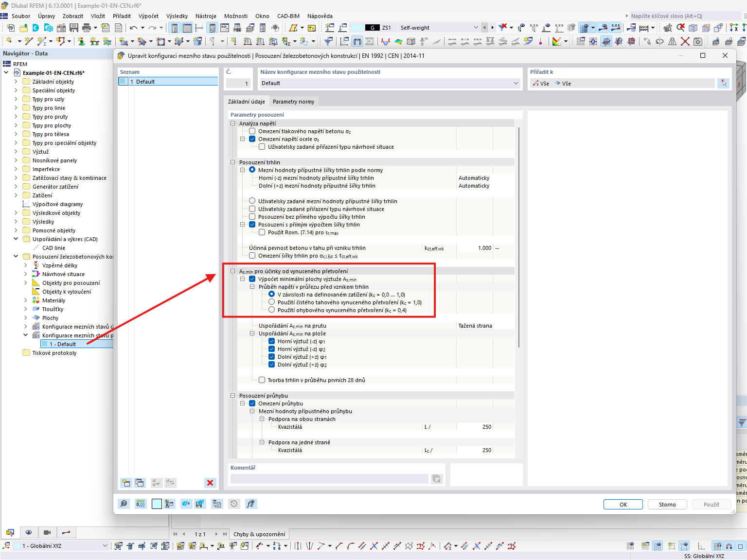The image size is (747, 560).
Task: Click the camera view icon in navigator footer
Action: 47,532
